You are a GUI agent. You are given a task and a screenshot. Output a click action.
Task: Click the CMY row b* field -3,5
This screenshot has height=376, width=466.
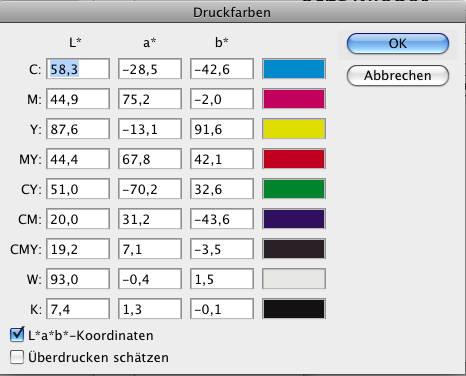point(222,249)
